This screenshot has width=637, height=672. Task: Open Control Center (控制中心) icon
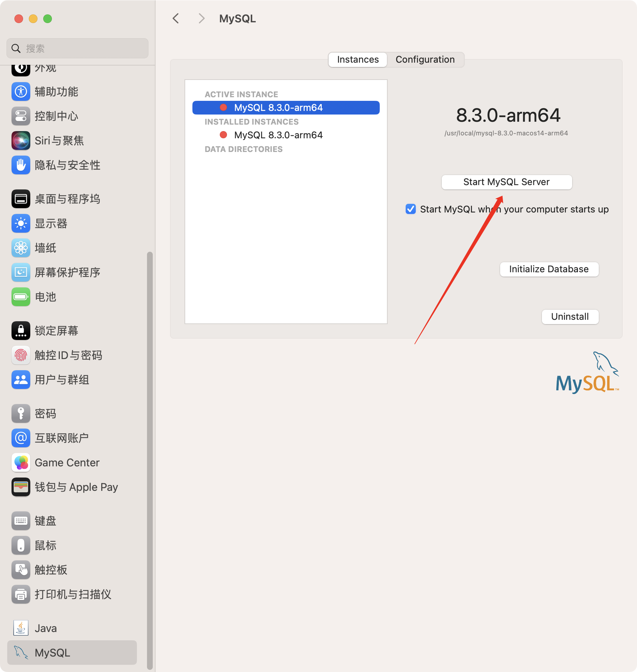click(21, 116)
